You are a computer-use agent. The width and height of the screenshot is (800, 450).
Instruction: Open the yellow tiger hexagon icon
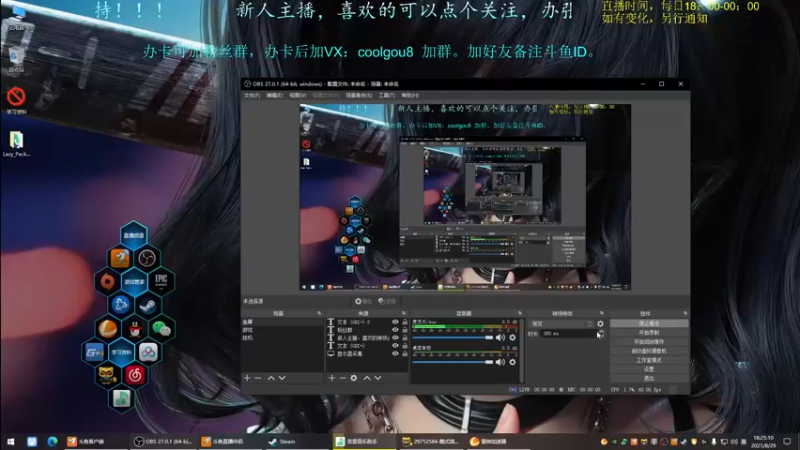click(107, 376)
